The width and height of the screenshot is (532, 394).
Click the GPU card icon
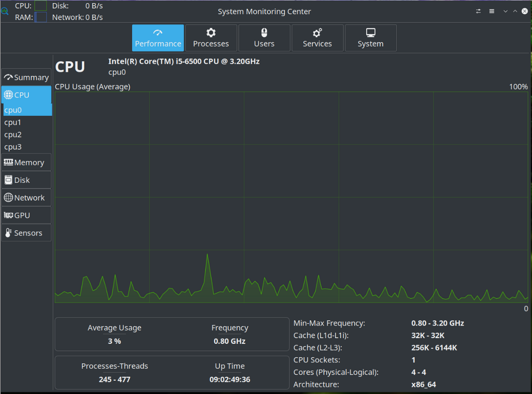[x=8, y=215]
